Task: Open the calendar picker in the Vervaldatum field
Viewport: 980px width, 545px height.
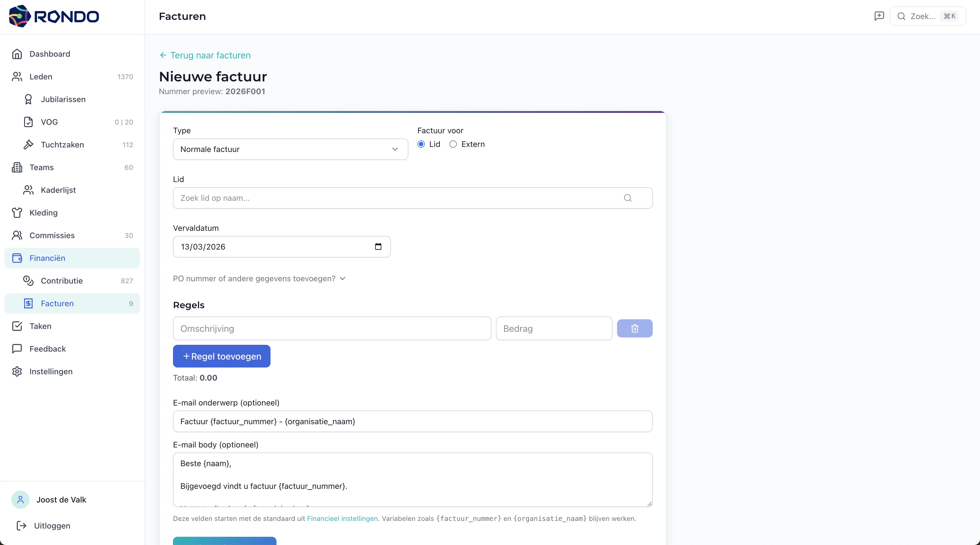Action: click(x=378, y=246)
